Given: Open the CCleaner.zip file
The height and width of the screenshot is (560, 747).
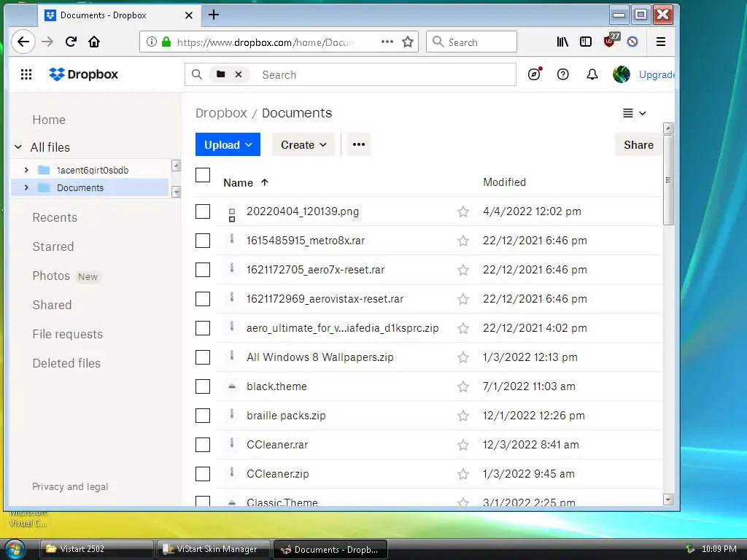Looking at the screenshot, I should [278, 474].
